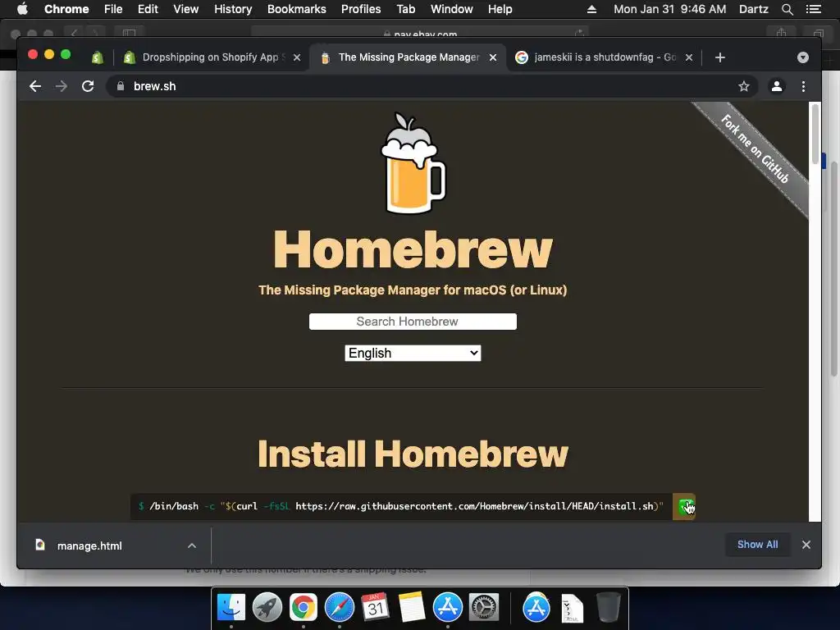This screenshot has width=840, height=630.
Task: Close the jameskii Google tab
Action: (x=689, y=57)
